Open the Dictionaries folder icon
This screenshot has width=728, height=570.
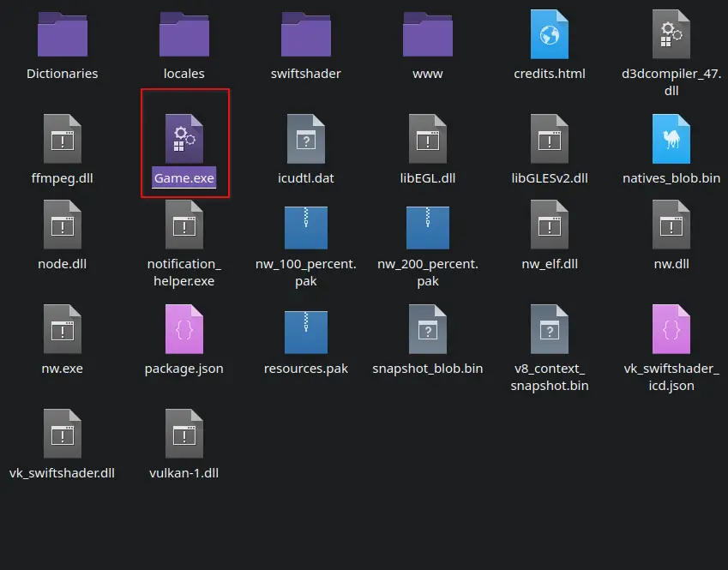[x=63, y=34]
